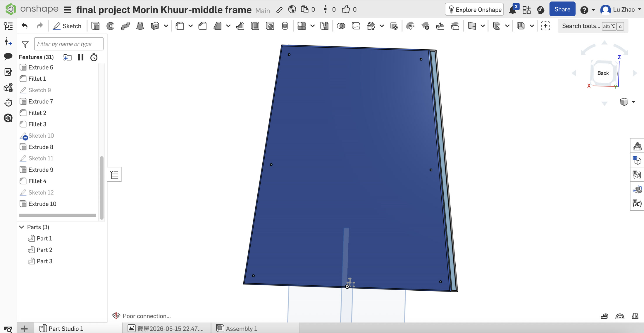The height and width of the screenshot is (333, 644).
Task: Select the Revolve tool icon
Action: [110, 26]
